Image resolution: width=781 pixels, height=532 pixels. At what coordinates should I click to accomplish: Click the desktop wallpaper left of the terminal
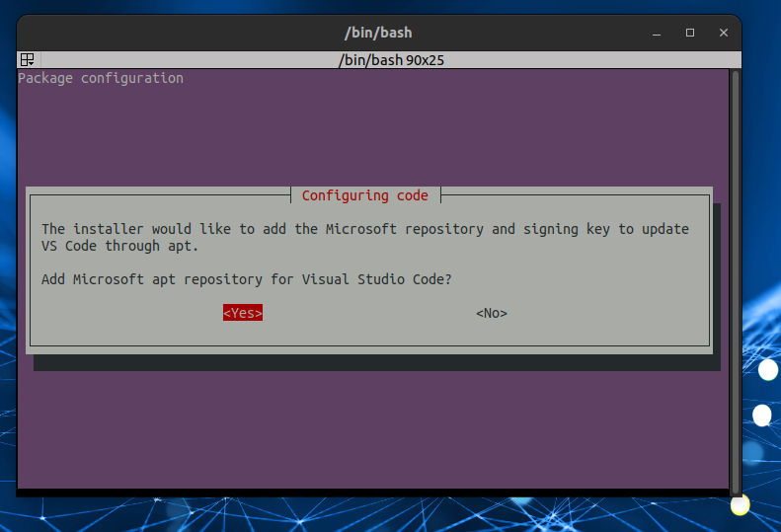tap(8, 296)
